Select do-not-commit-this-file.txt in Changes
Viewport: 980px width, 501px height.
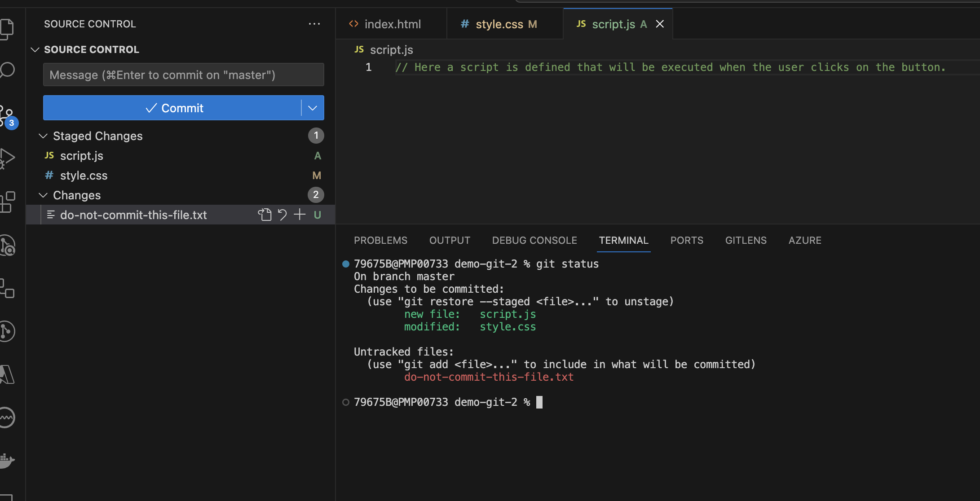click(x=181, y=215)
